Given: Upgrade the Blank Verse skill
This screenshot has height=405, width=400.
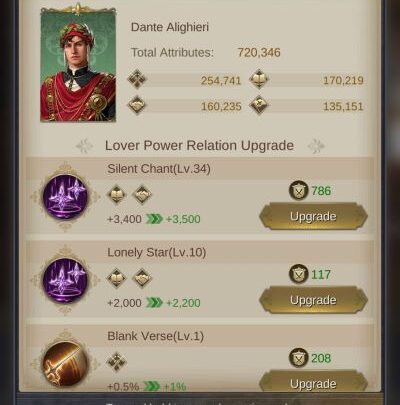Looking at the screenshot, I should tap(313, 383).
